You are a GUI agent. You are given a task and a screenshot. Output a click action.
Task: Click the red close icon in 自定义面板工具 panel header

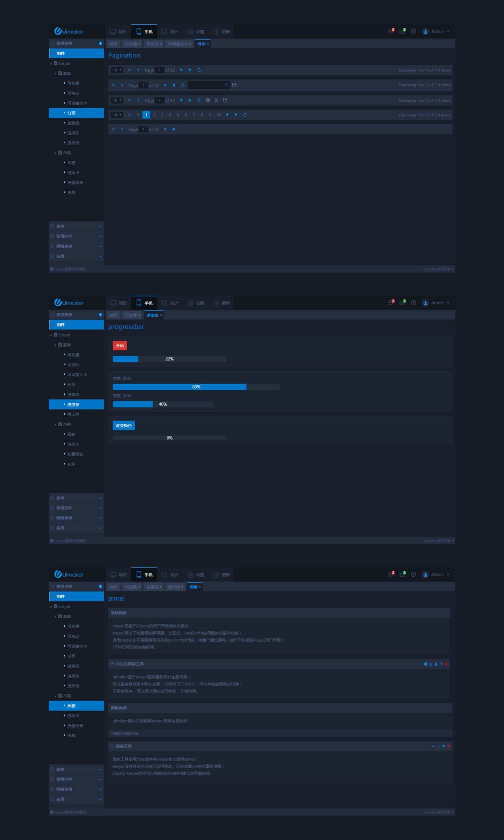point(446,664)
